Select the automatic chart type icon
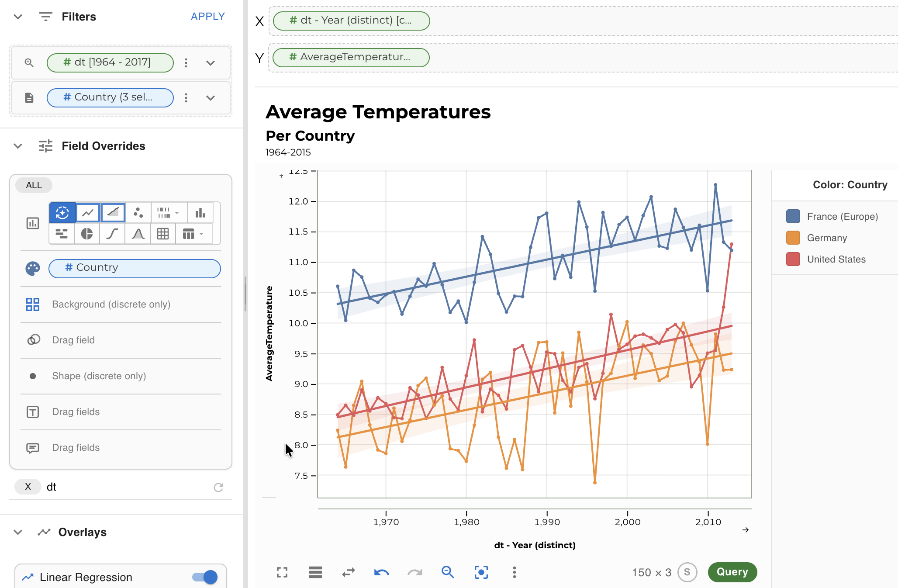Screen dimensions: 898x588 (x=62, y=213)
